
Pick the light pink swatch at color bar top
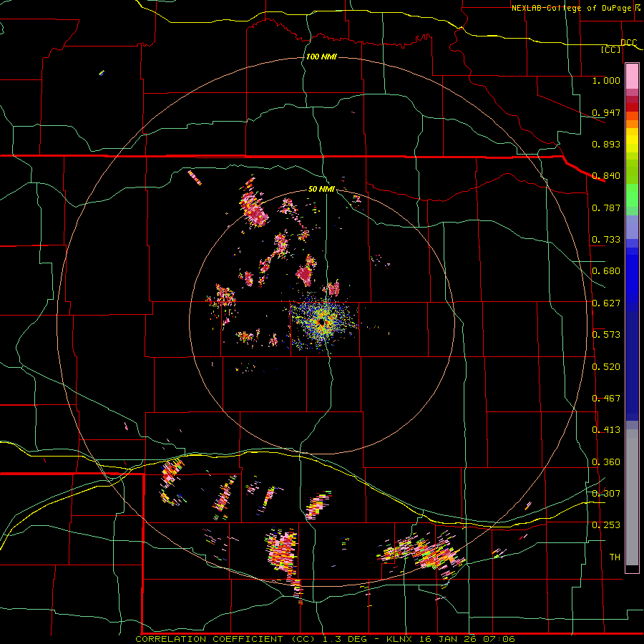(x=632, y=76)
